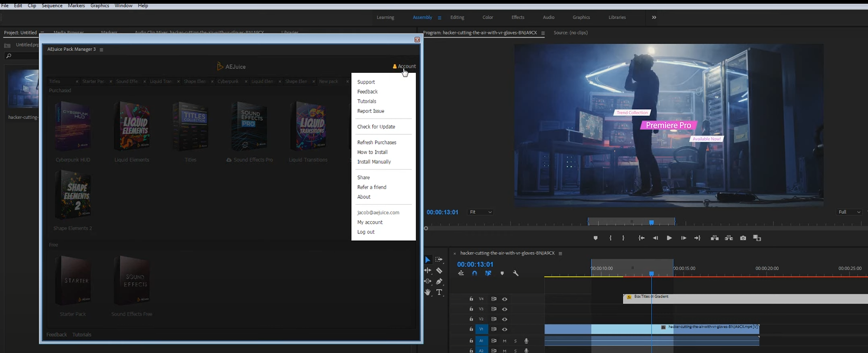Open the Full playback resolution dropdown
This screenshot has height=353, width=868.
tap(849, 212)
